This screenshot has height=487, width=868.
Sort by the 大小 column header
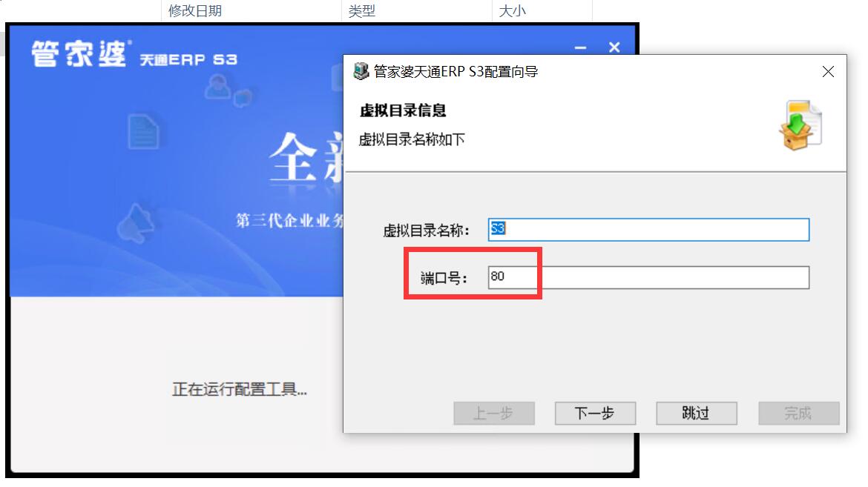(512, 10)
